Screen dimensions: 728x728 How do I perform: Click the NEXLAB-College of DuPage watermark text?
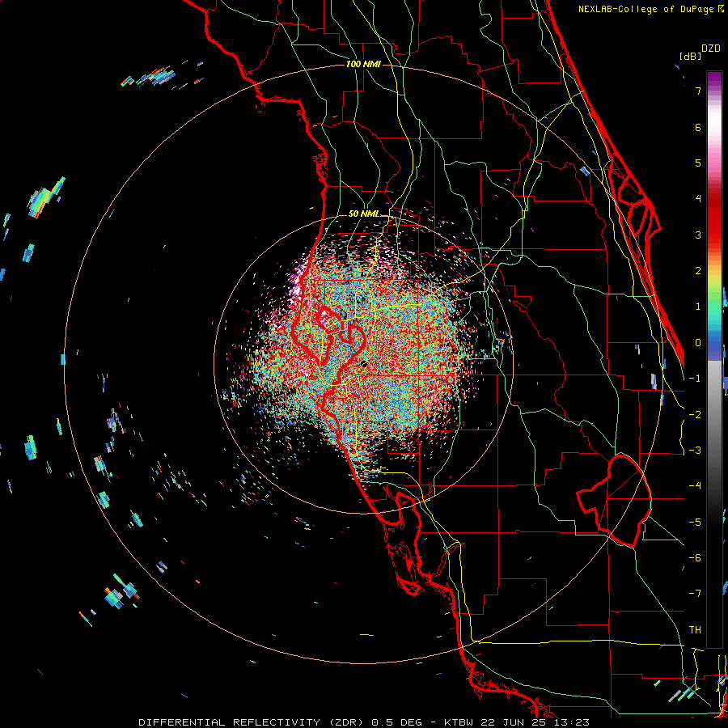650,9
